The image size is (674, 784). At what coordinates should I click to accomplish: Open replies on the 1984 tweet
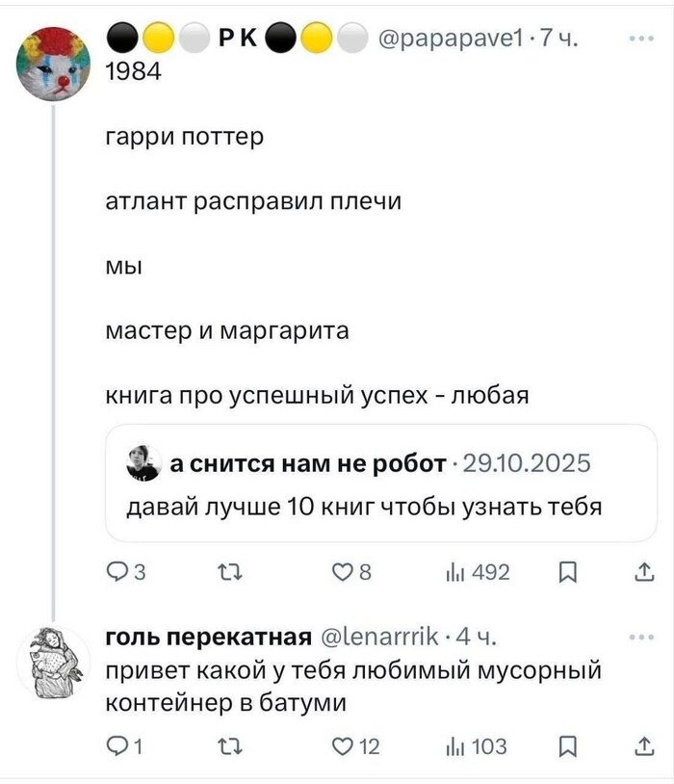coord(117,569)
